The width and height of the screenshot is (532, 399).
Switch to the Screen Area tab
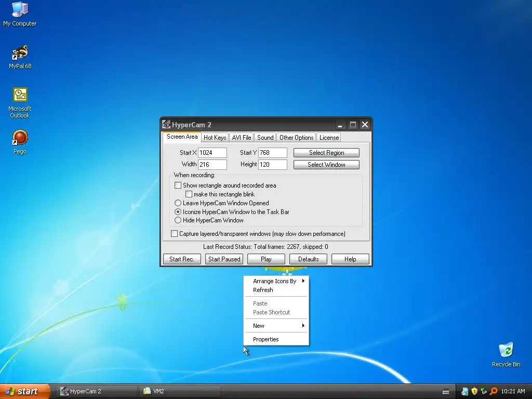[x=182, y=137]
